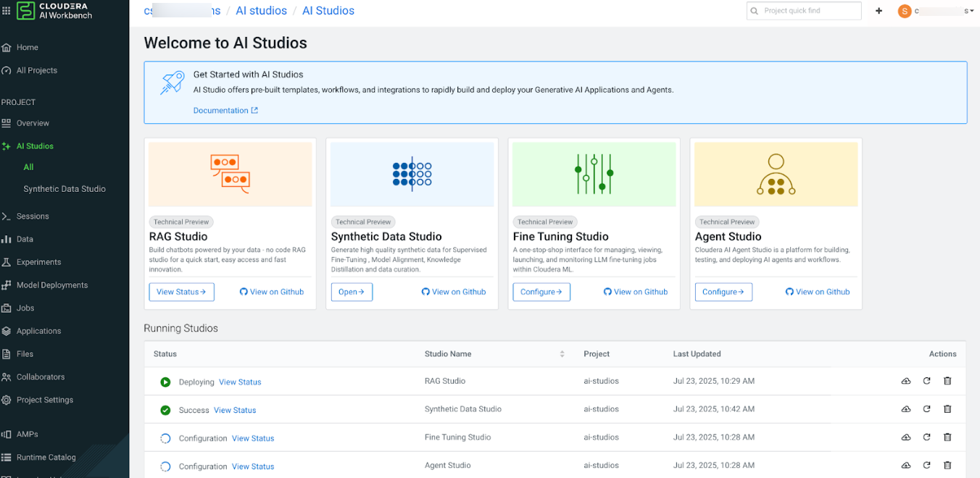This screenshot has height=478, width=980.
Task: Open the Documentation link
Action: [x=225, y=111]
